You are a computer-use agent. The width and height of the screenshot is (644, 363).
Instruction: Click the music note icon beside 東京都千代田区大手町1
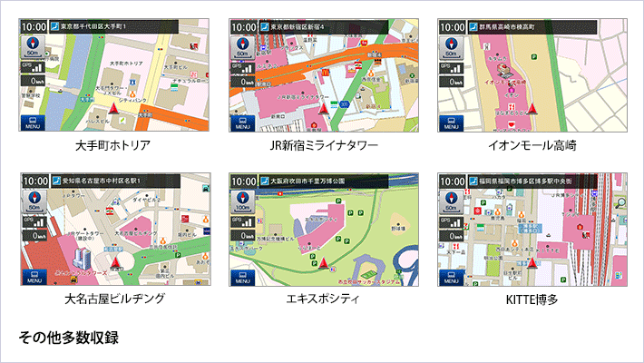coord(54,26)
